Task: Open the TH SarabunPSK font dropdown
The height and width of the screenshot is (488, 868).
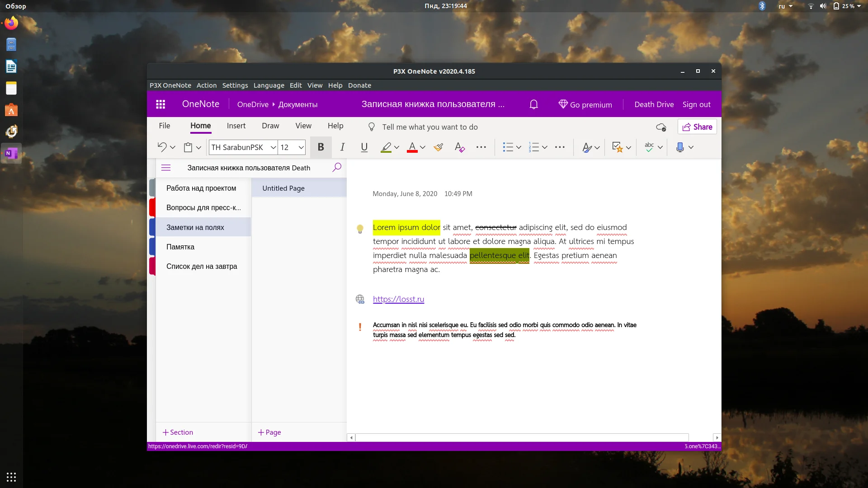Action: click(273, 147)
